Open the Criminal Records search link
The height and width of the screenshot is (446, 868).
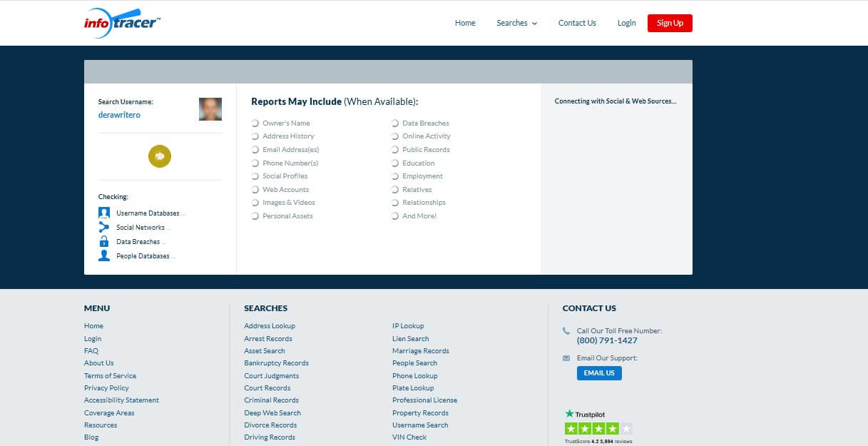[271, 400]
